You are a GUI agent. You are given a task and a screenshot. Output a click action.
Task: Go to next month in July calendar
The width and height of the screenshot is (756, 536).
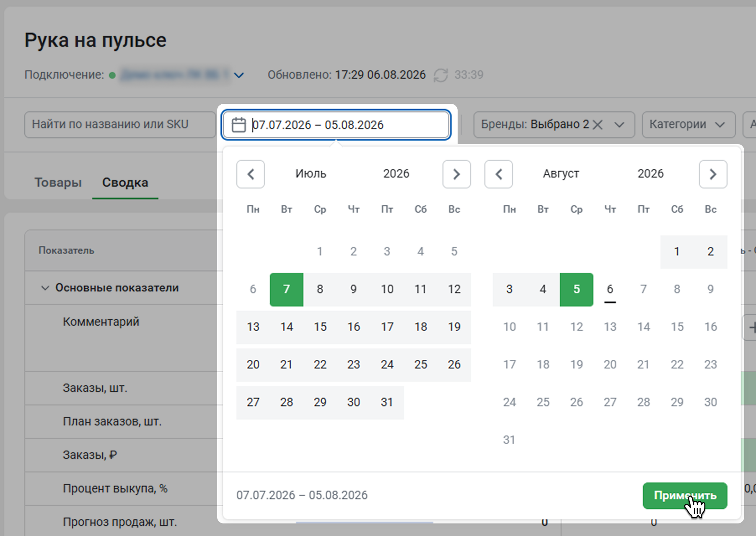click(x=457, y=174)
